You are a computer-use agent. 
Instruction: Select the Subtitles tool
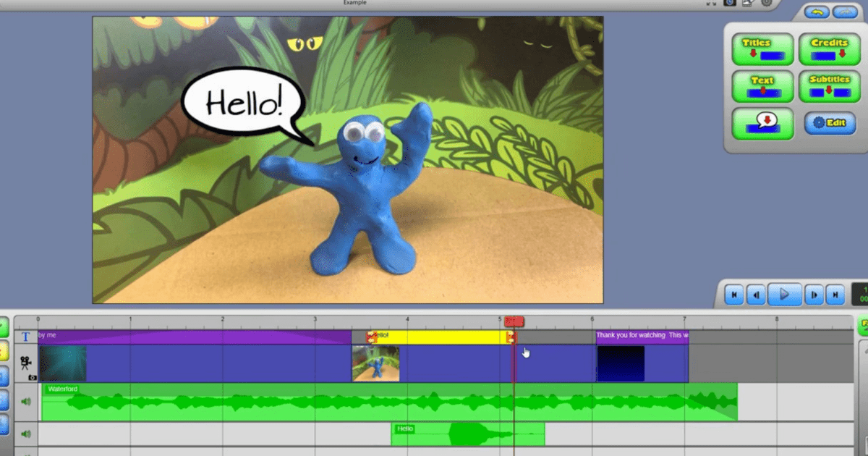coord(830,85)
